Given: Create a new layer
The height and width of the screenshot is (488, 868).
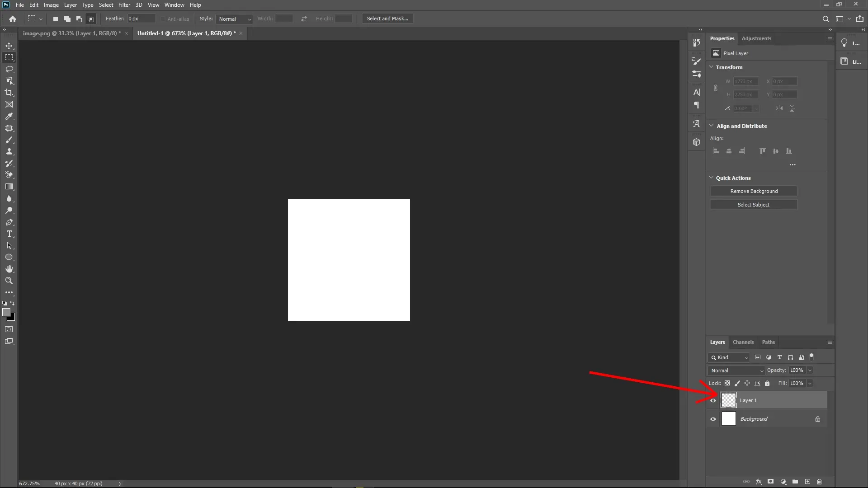Looking at the screenshot, I should 807,482.
